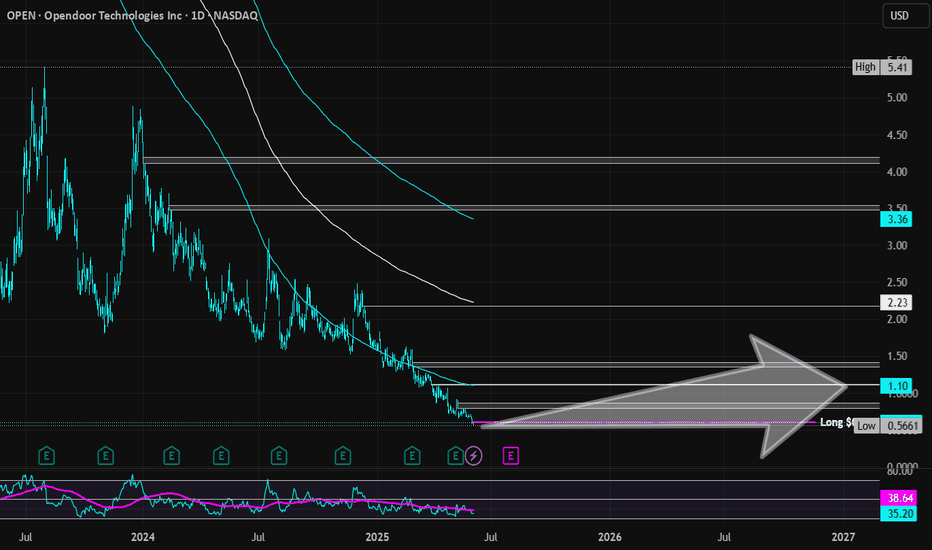Click the 1.50 price scale label
The image size is (932, 550).
897,356
